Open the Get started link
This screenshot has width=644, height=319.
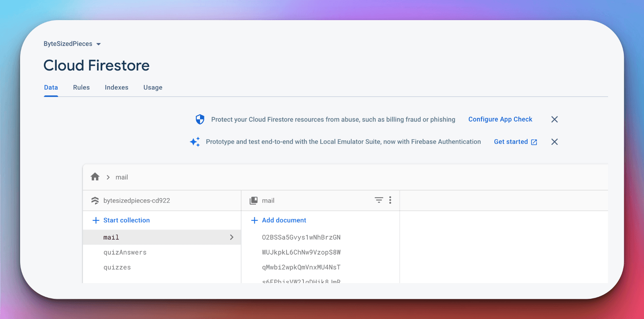coord(511,142)
